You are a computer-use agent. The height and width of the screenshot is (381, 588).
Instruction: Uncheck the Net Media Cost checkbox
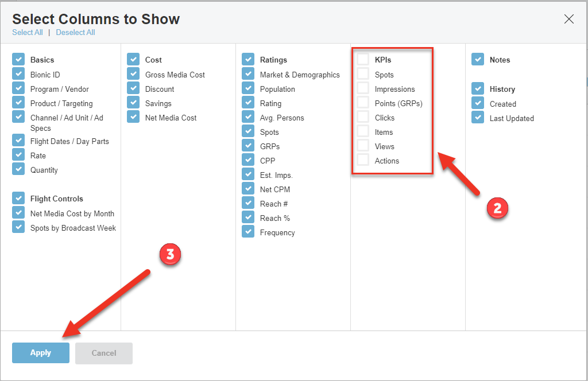pos(133,118)
